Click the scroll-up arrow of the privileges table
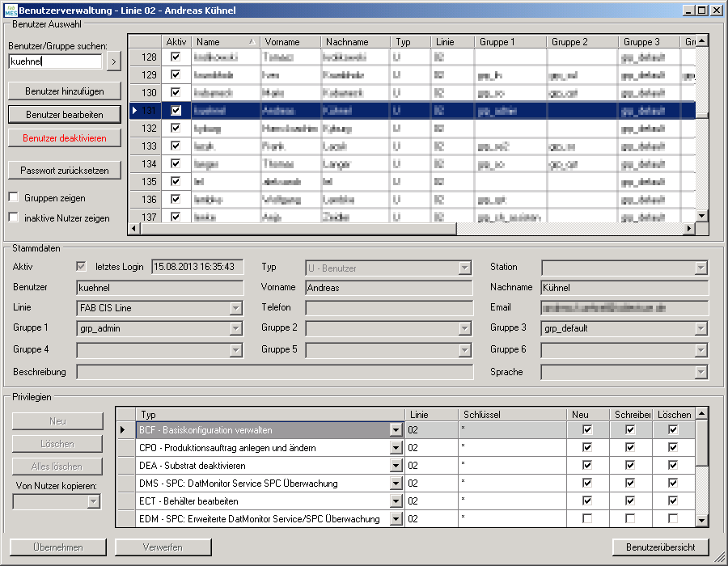This screenshot has width=728, height=566. tap(701, 414)
